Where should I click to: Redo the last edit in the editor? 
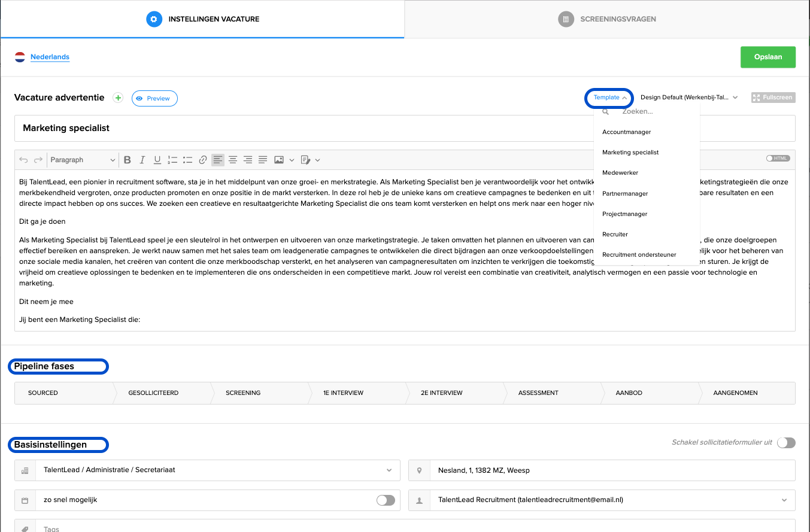pyautogui.click(x=38, y=160)
